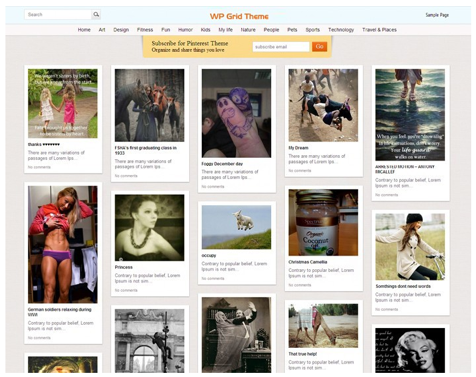Open the People category
The width and height of the screenshot is (476, 377).
[x=271, y=30]
